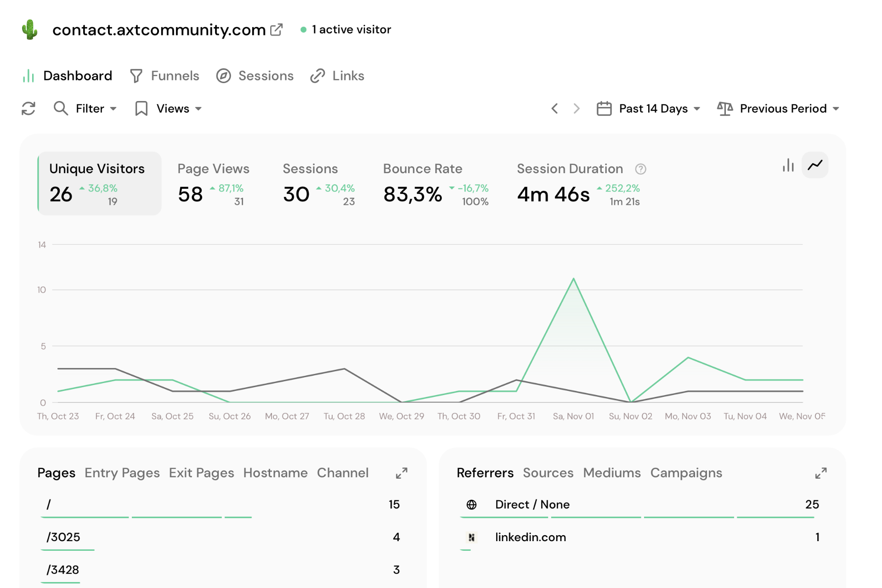Expand the Pages panel with the diagonal arrow
The image size is (882, 588).
(401, 473)
